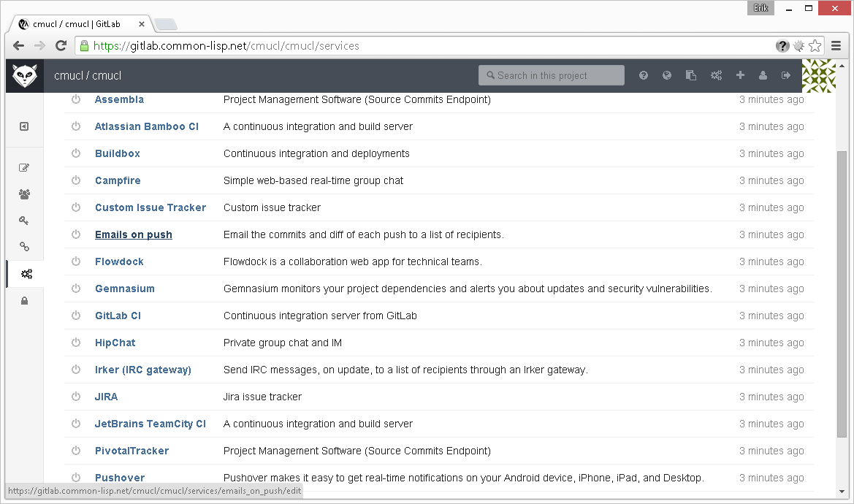854x504 pixels.
Task: Open protected branches lock icon in sidebar
Action: [x=25, y=301]
